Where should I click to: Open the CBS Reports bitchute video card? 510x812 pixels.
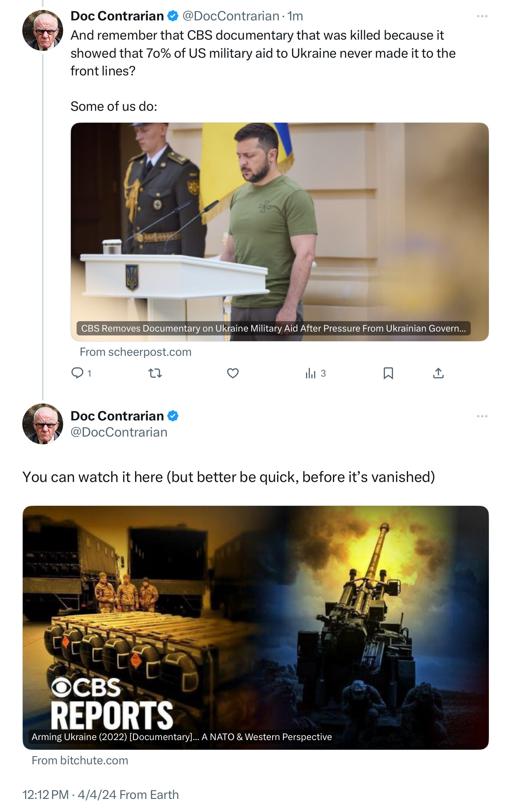(256, 628)
